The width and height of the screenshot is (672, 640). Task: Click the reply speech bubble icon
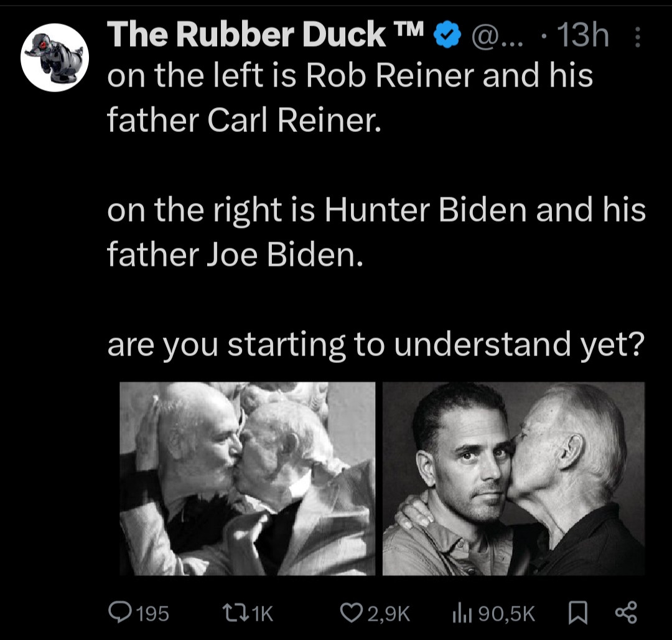point(118,612)
